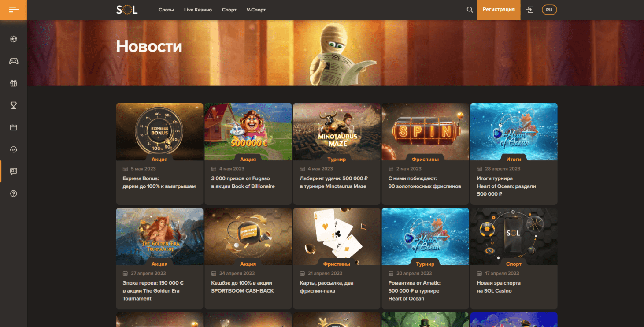Click the SOL logo

(127, 10)
